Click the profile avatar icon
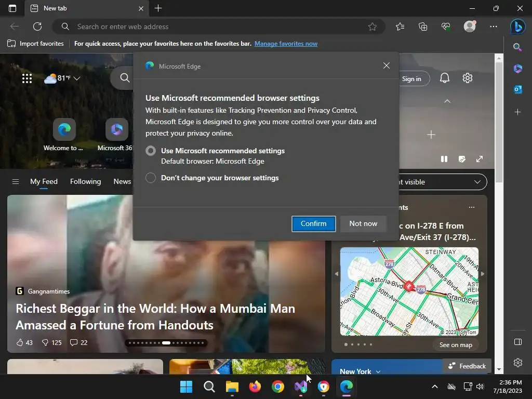The height and width of the screenshot is (399, 532). click(x=470, y=26)
